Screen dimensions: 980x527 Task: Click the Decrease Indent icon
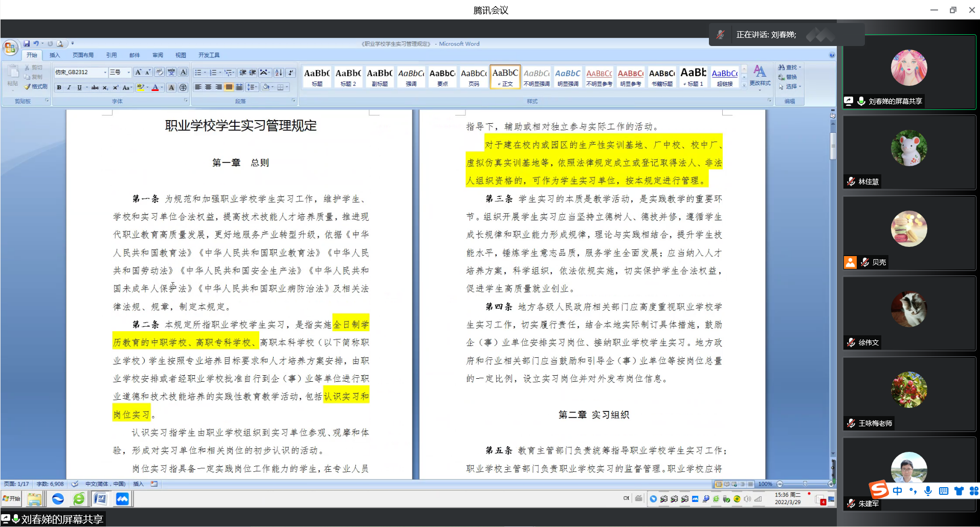tap(243, 73)
